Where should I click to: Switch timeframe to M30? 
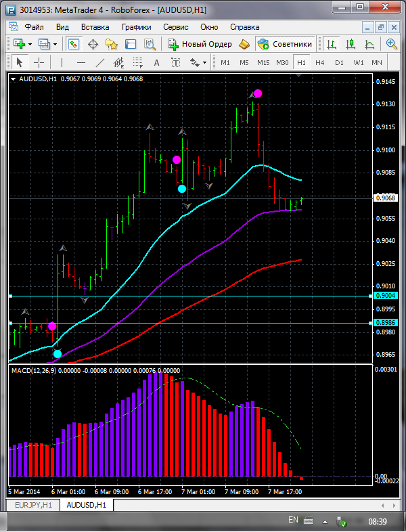click(x=282, y=63)
